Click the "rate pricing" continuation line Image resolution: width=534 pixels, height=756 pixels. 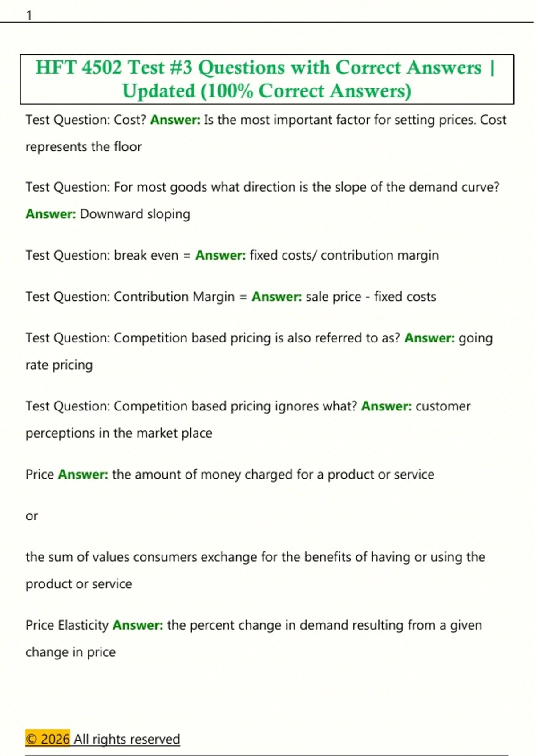pyautogui.click(x=59, y=365)
